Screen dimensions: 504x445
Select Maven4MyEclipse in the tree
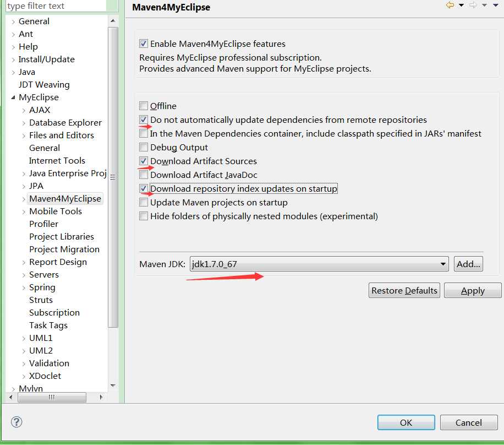click(65, 198)
